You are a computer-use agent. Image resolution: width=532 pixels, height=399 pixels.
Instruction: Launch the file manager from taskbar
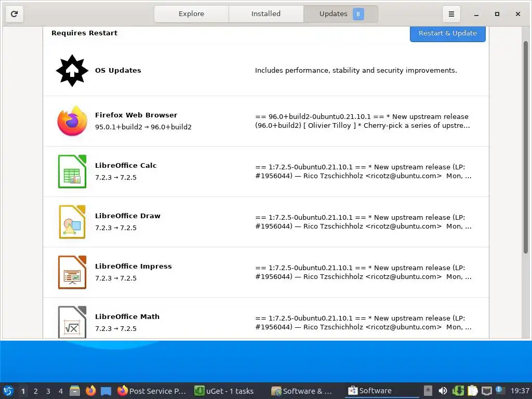[75, 391]
